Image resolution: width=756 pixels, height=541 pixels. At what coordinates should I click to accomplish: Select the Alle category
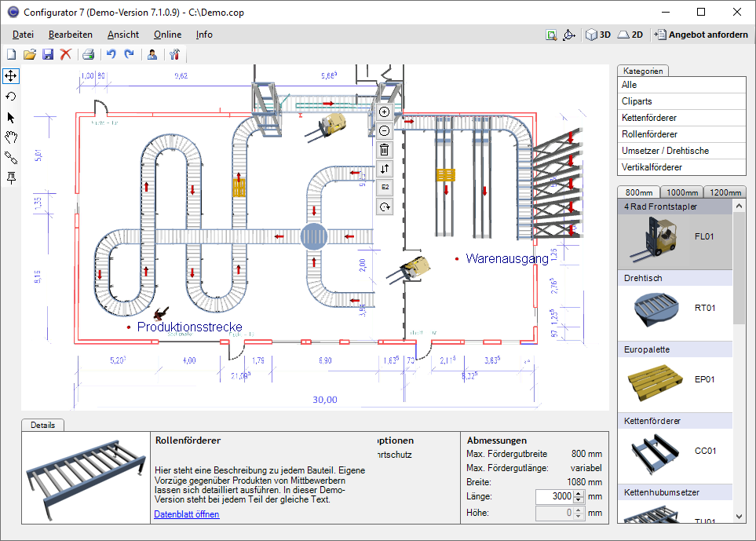pos(681,85)
